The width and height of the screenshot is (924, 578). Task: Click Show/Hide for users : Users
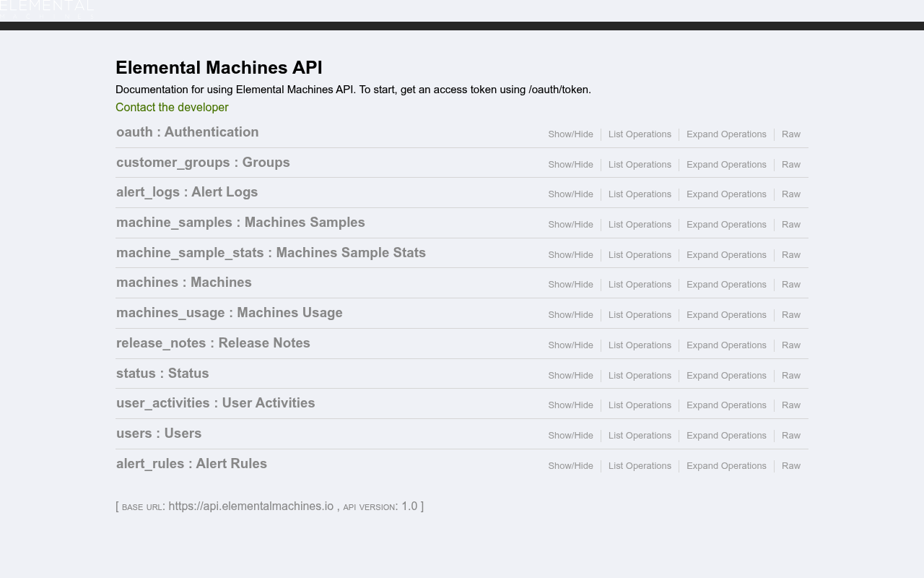[570, 436]
